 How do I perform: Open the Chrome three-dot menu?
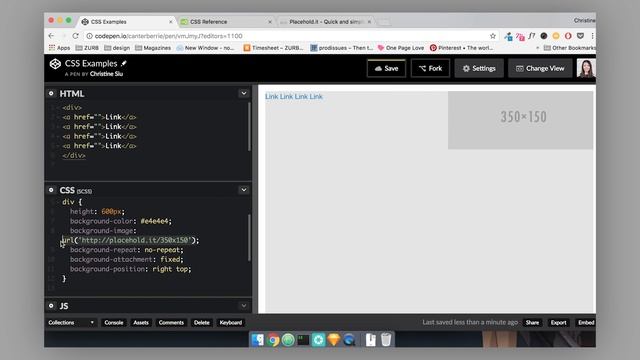pyautogui.click(x=592, y=36)
